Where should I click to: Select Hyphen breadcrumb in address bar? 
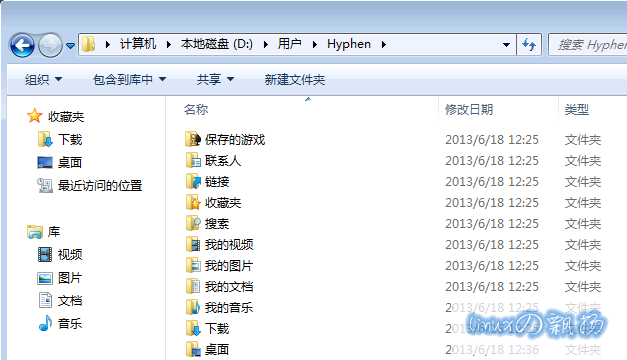click(x=349, y=44)
